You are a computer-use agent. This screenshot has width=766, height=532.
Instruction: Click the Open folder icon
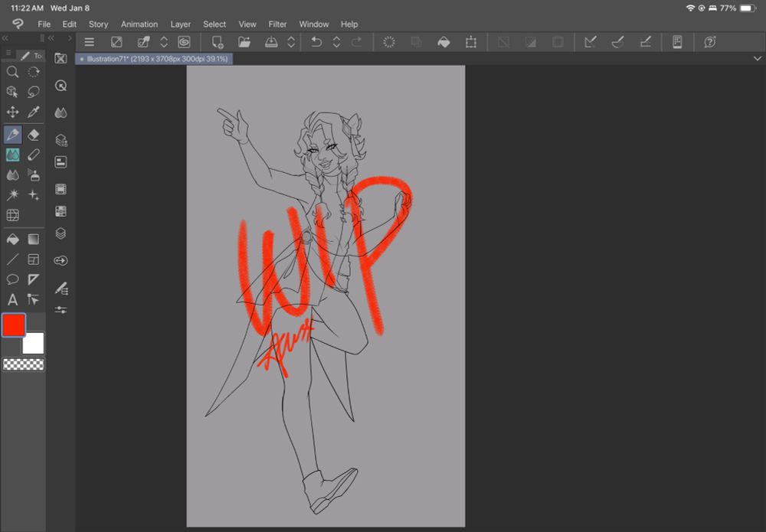(244, 42)
